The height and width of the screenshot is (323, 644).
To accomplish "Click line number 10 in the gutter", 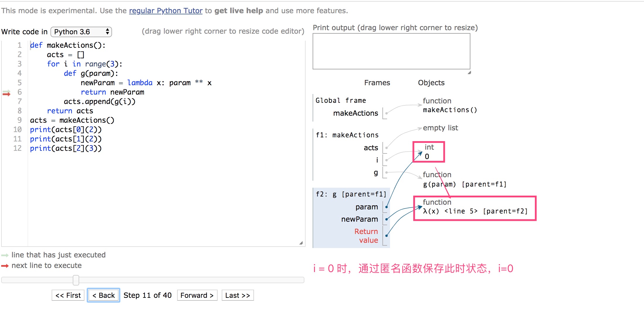I will (x=18, y=129).
